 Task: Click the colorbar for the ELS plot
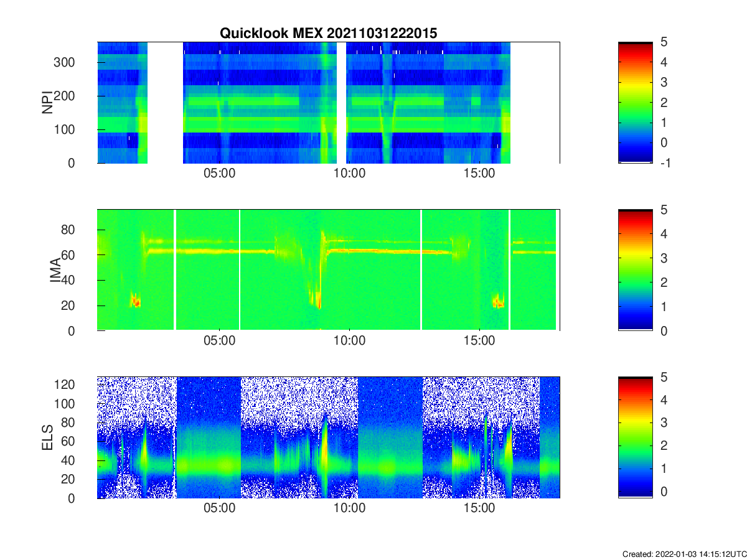pyautogui.click(x=636, y=437)
